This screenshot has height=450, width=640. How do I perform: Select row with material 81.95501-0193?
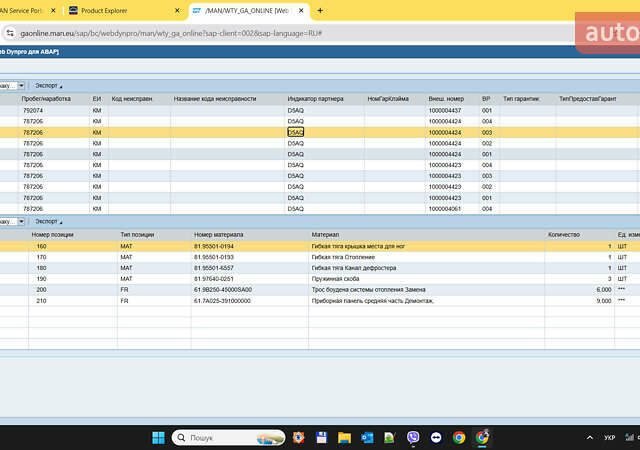pyautogui.click(x=216, y=257)
